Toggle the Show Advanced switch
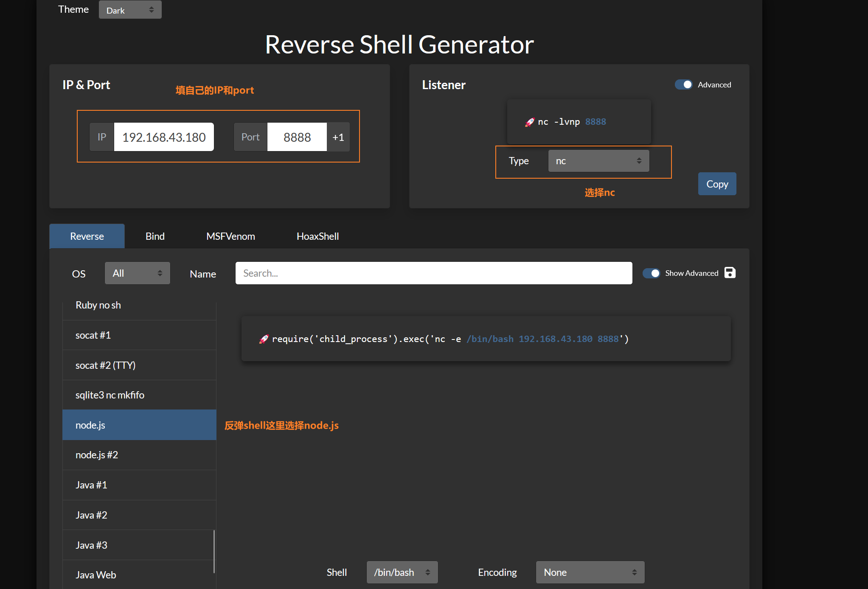 point(651,273)
